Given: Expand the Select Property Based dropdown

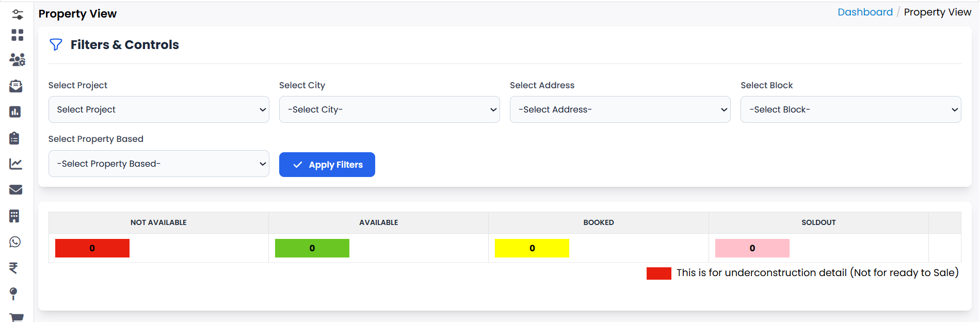Looking at the screenshot, I should click(x=158, y=164).
